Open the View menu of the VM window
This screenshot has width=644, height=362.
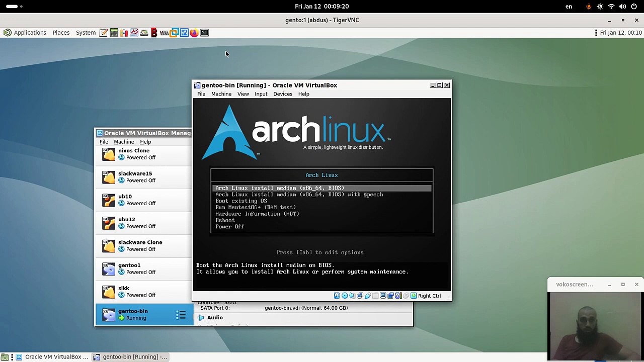[x=243, y=94]
